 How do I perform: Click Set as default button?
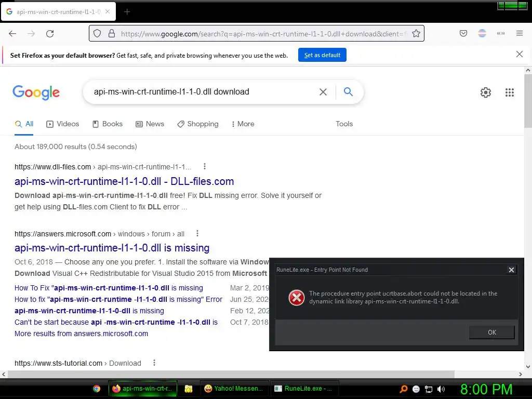[x=322, y=55]
